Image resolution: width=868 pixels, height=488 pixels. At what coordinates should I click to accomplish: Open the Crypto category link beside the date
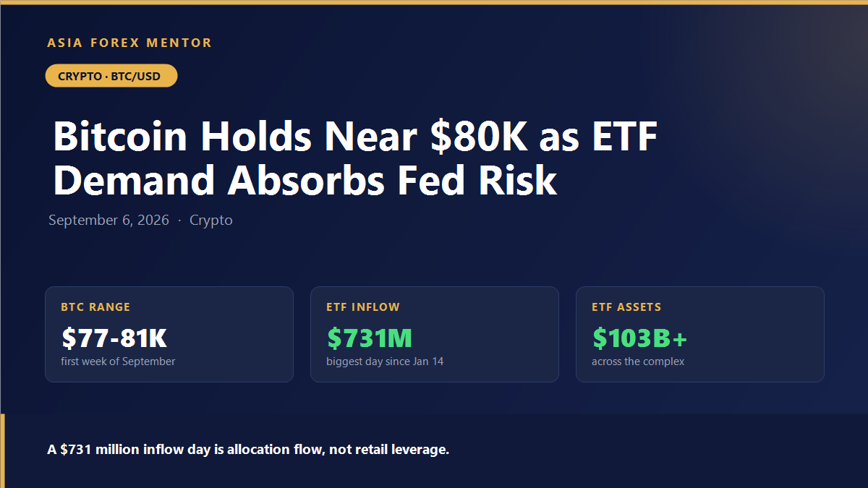coord(211,220)
